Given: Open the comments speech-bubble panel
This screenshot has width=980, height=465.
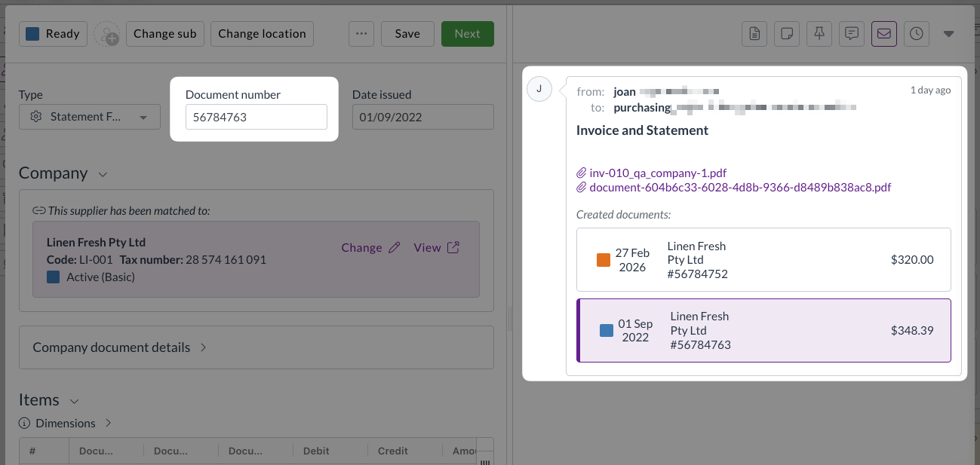Looking at the screenshot, I should coord(851,34).
